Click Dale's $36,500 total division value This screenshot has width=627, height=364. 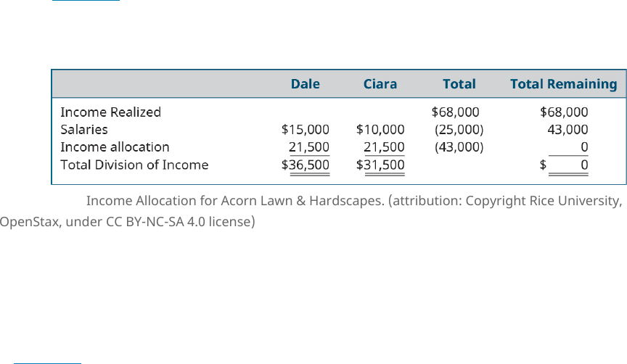(305, 165)
